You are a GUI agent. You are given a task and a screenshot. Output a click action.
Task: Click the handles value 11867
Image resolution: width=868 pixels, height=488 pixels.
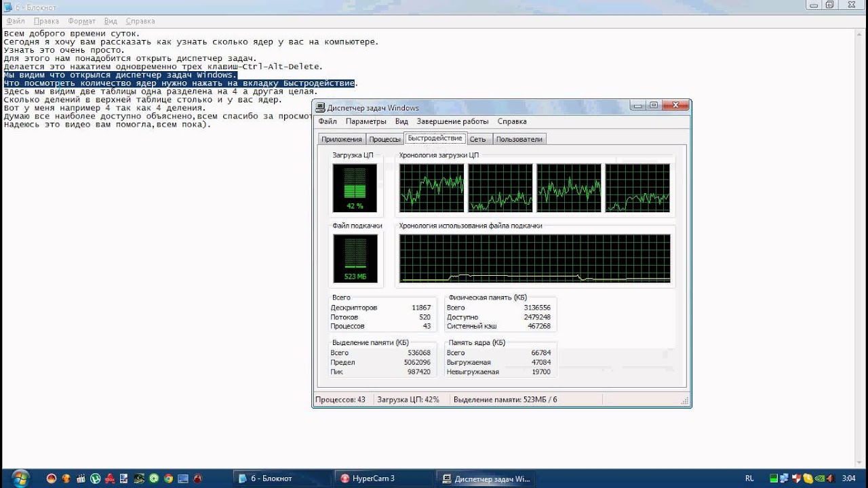tap(420, 308)
